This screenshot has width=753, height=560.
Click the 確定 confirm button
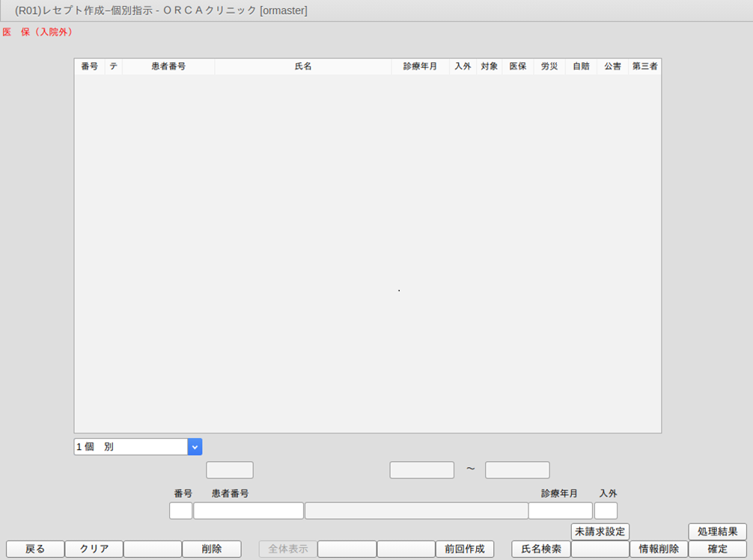coord(717,549)
